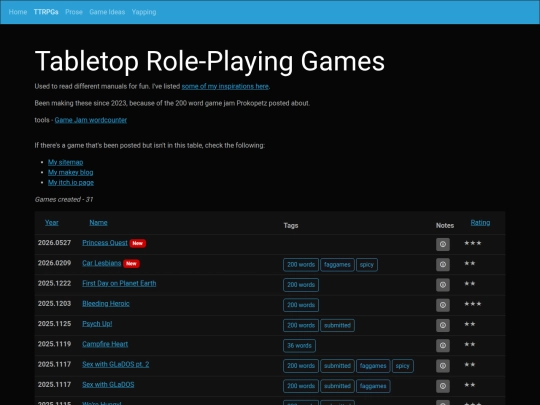540x405 pixels.
Task: Click the 200 words tag for Bleeding Heroic
Action: pyautogui.click(x=301, y=305)
